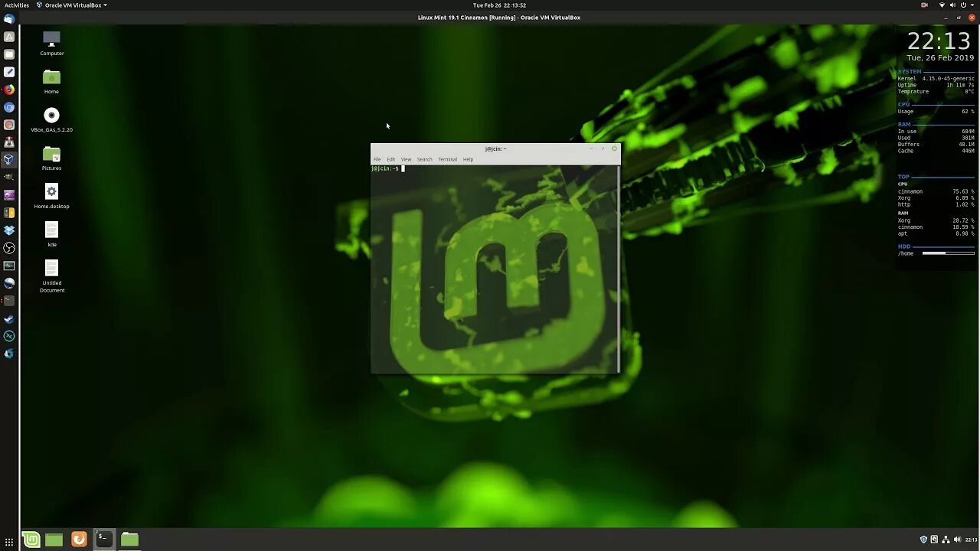Viewport: 980px width, 551px height.
Task: Click the terminal window scrollbar
Action: coord(619,269)
